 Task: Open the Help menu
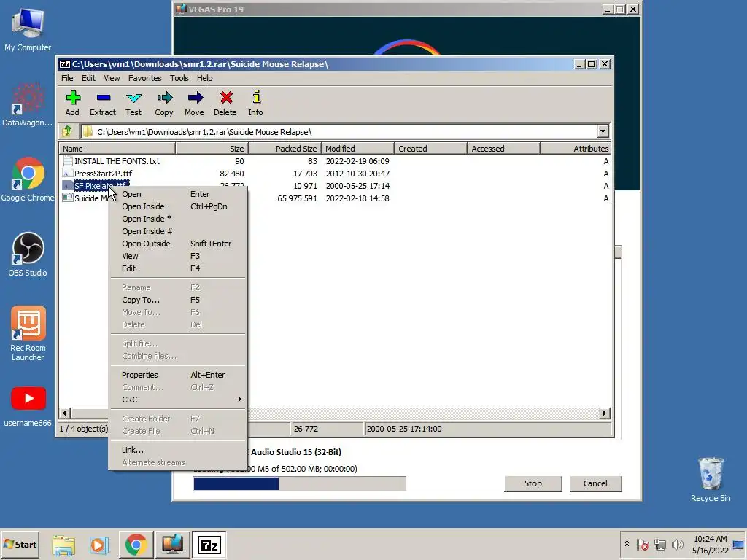(x=205, y=78)
